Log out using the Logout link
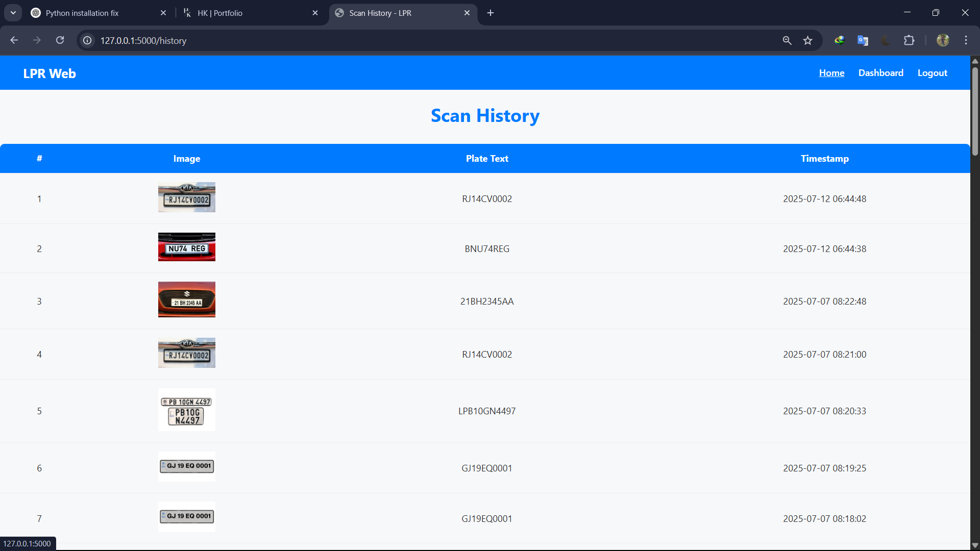This screenshot has height=551, width=980. [932, 73]
